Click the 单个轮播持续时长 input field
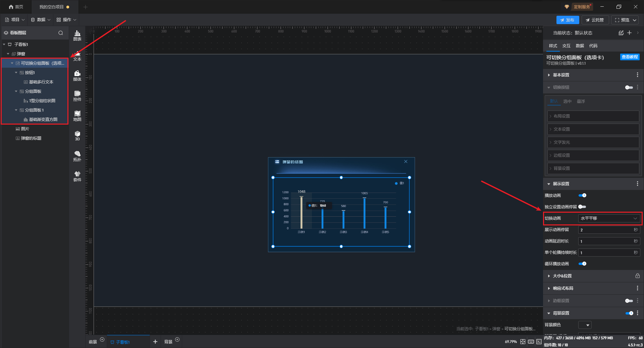The image size is (644, 348). click(x=609, y=253)
